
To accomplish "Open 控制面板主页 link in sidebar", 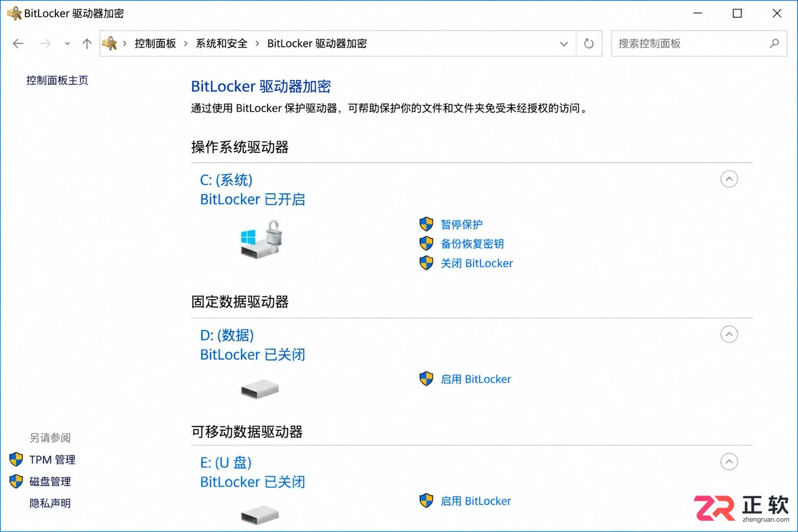I will (x=57, y=80).
